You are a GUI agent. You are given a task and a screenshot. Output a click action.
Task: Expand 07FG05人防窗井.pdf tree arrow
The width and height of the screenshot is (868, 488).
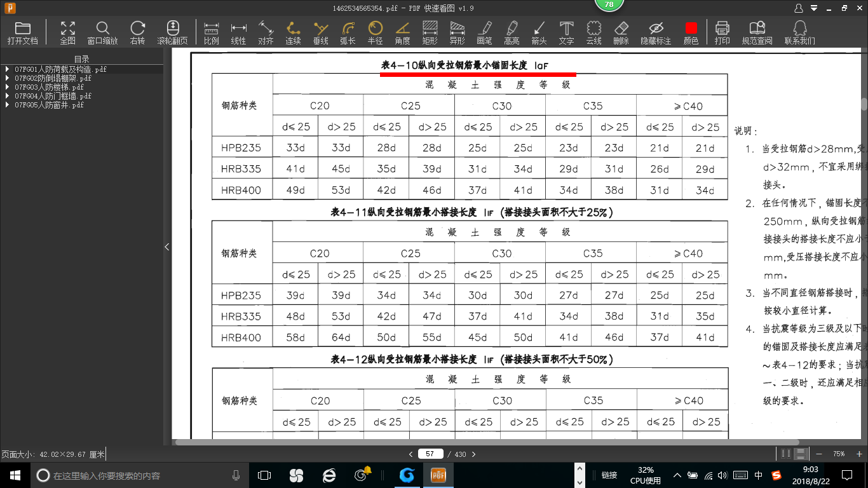pyautogui.click(x=6, y=105)
